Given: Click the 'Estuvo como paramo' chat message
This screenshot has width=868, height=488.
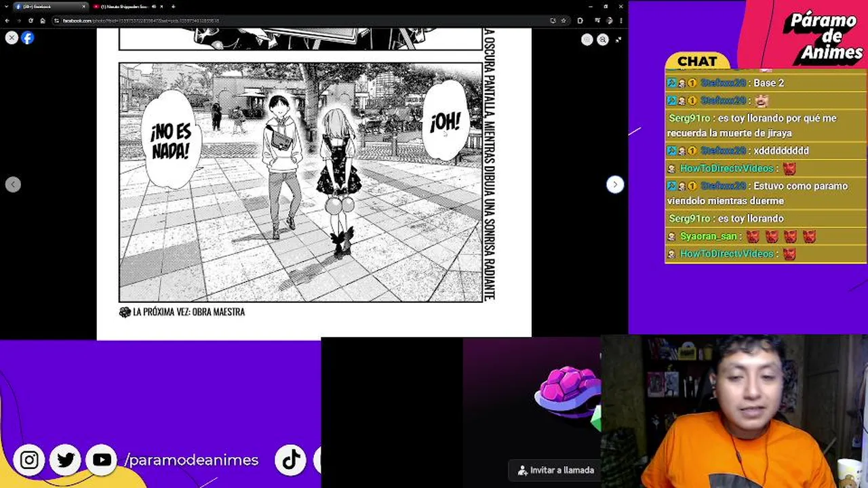Looking at the screenshot, I should [766, 193].
